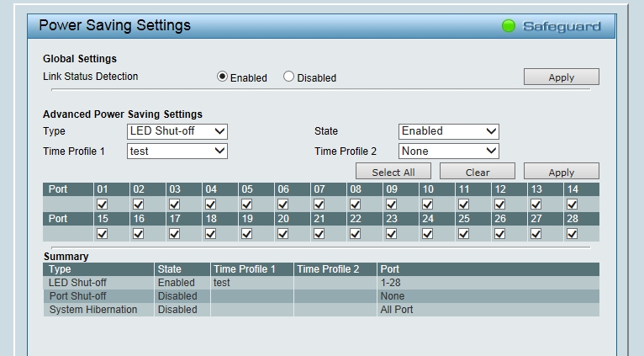This screenshot has height=356, width=644.
Task: Open the Type dropdown showing LED Shut-off
Action: tap(177, 131)
